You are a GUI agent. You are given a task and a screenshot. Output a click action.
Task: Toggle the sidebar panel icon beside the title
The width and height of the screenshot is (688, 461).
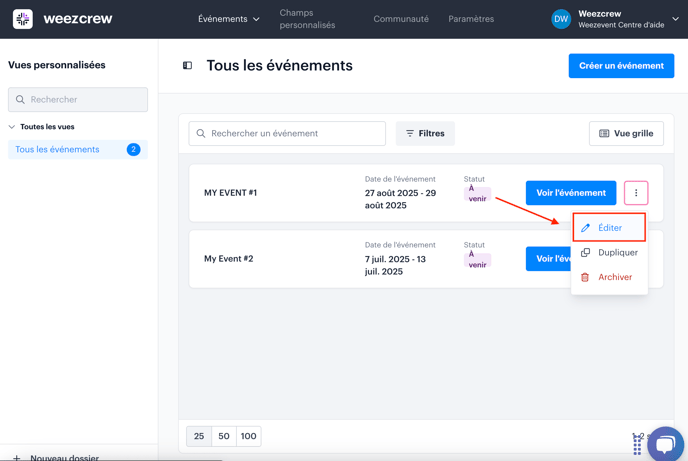tap(187, 65)
